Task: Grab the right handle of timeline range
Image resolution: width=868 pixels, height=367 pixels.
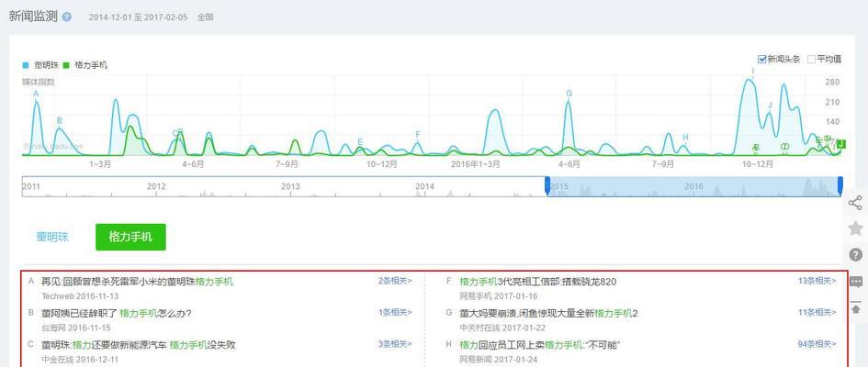Action: click(x=840, y=184)
